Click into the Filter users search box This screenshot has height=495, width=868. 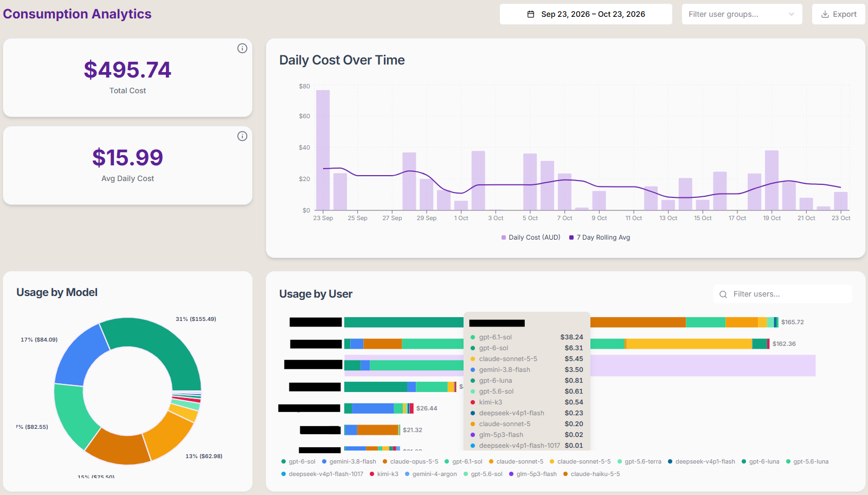click(x=783, y=294)
